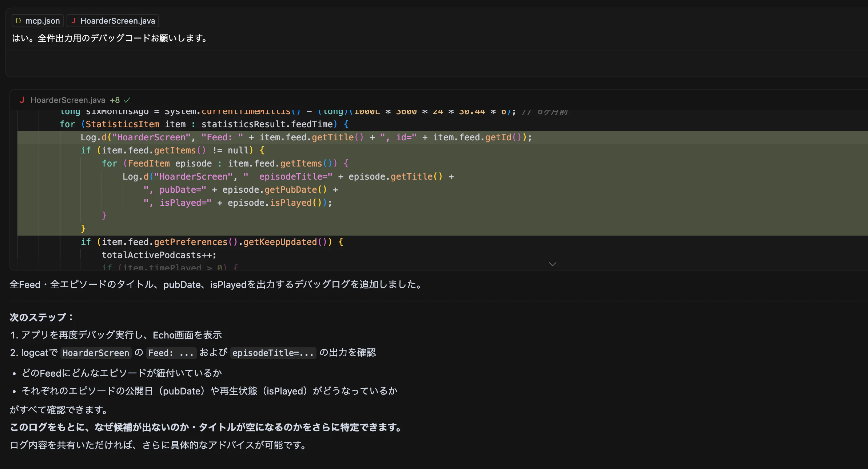
Task: Click the Java icon in the code block header
Action: [22, 100]
